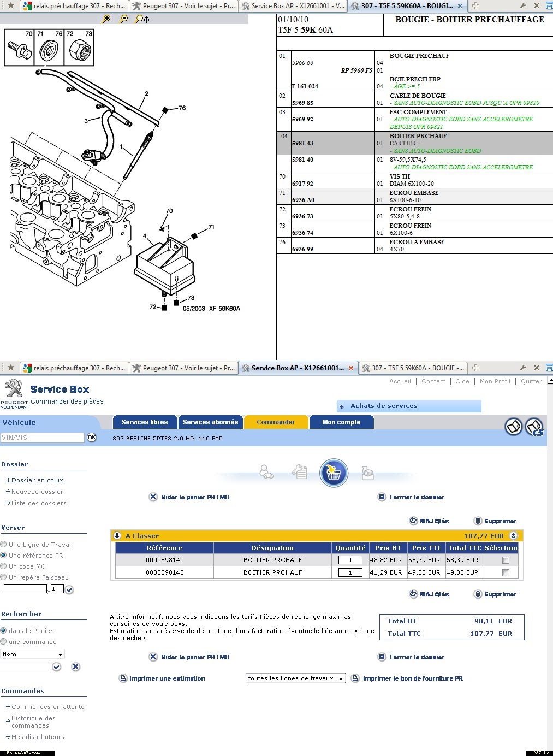Switch to the Commander tab
553x756 pixels.
[x=276, y=422]
